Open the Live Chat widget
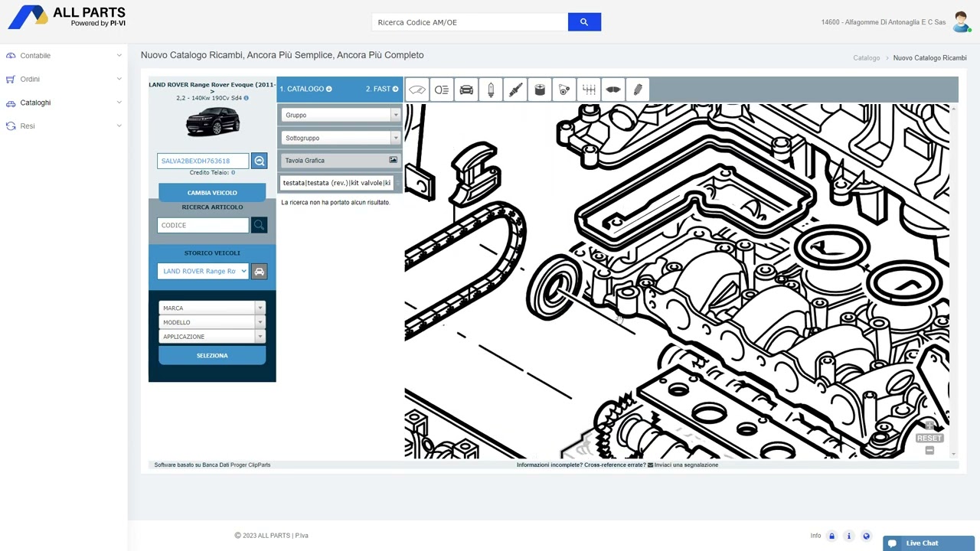 [x=929, y=543]
